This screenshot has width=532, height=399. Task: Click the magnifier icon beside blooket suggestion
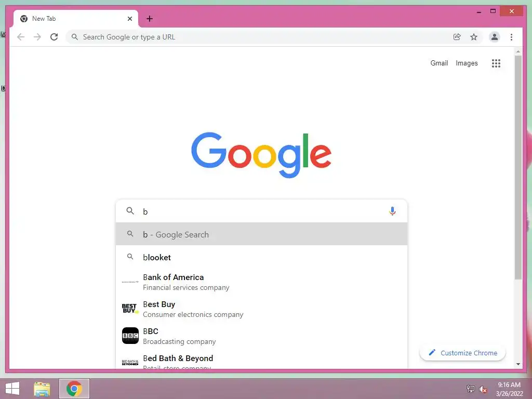[x=130, y=257]
